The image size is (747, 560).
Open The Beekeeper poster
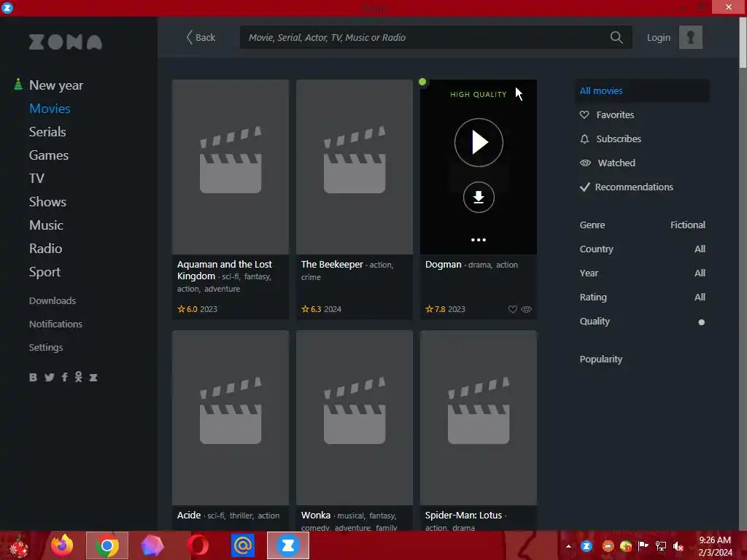354,167
